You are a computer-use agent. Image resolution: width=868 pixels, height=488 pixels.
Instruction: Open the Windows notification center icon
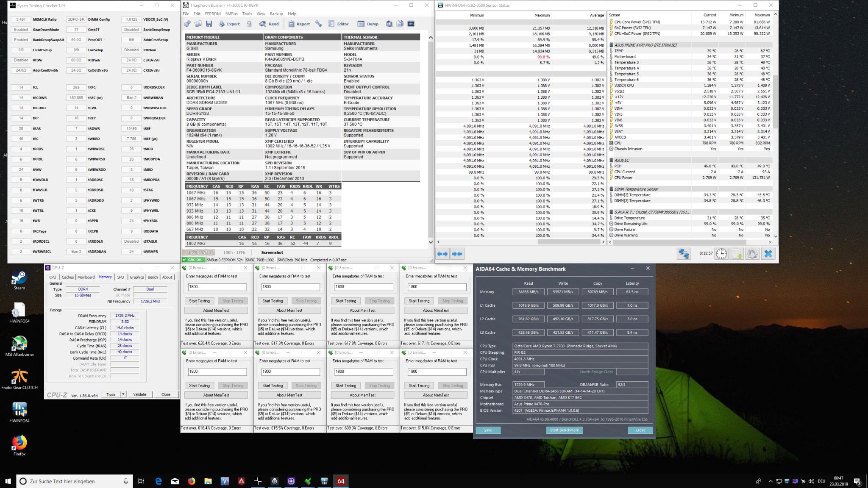click(x=857, y=481)
